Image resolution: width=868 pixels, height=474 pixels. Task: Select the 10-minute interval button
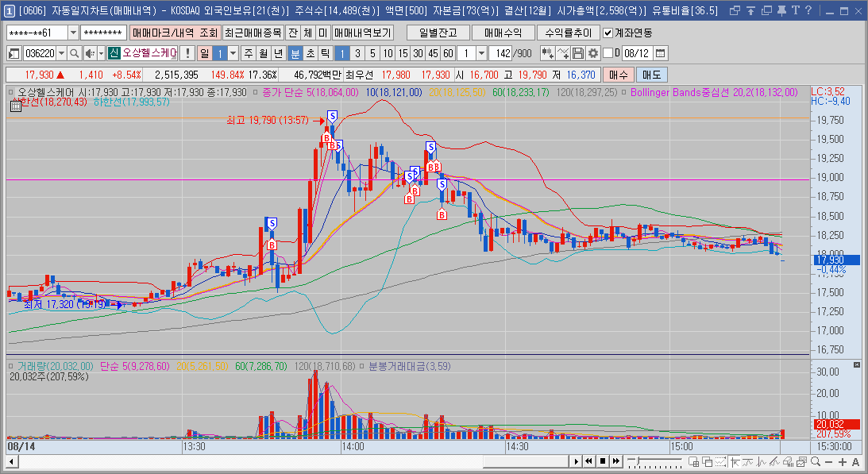click(388, 53)
